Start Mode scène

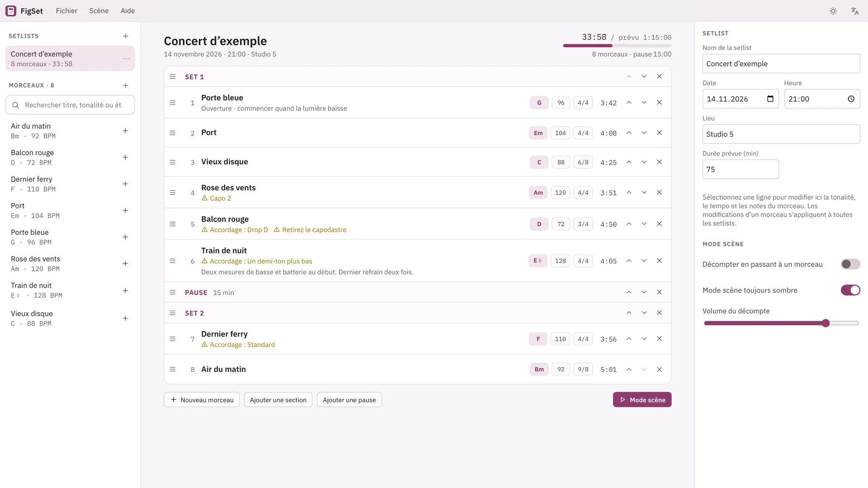tap(642, 400)
